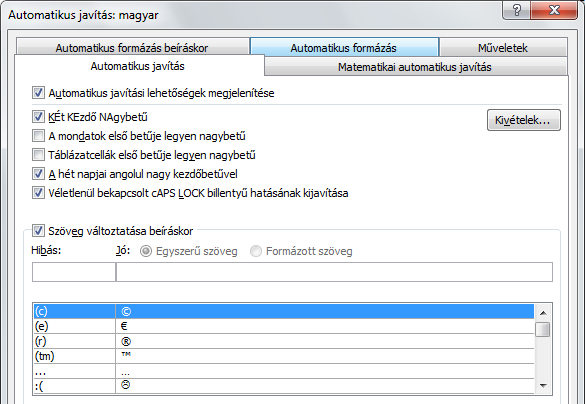Enable A mondatok első betűje legyen nagybetű
The width and height of the screenshot is (585, 404).
[38, 136]
